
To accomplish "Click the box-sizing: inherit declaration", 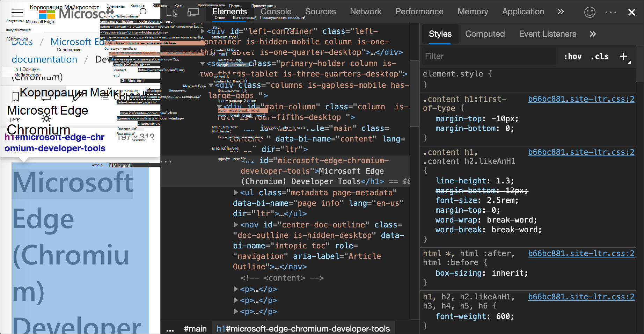I will click(x=482, y=273).
